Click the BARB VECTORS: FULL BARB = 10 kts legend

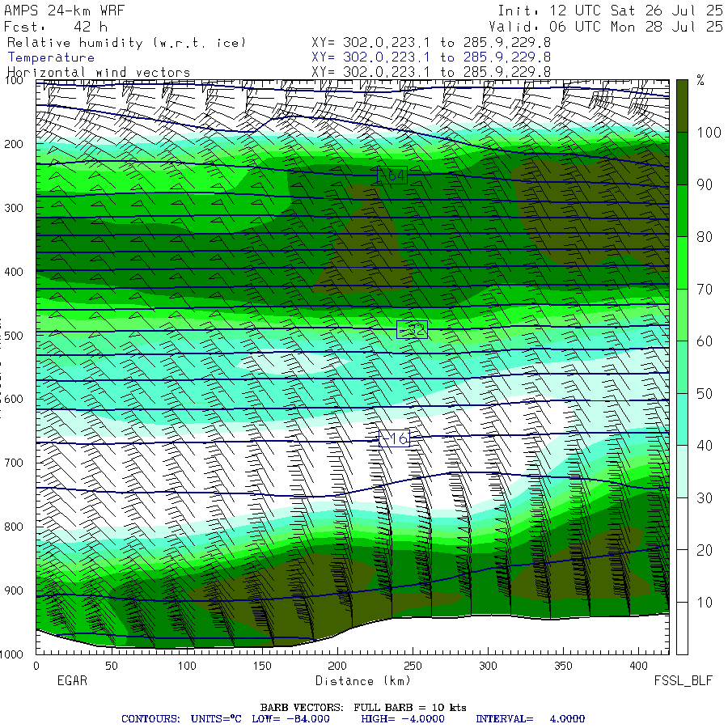(x=363, y=708)
